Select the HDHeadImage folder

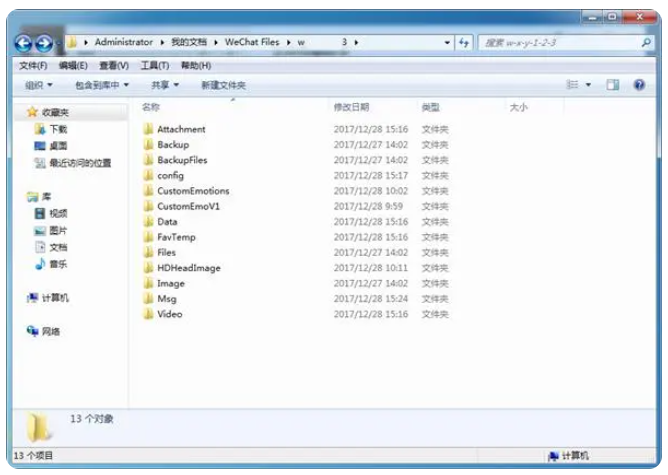pos(188,268)
